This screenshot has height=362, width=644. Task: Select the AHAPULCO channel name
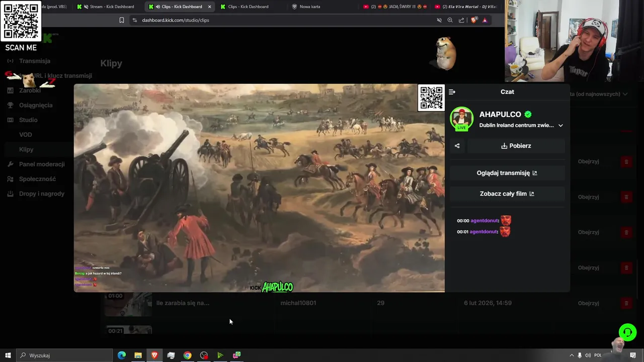(500, 114)
